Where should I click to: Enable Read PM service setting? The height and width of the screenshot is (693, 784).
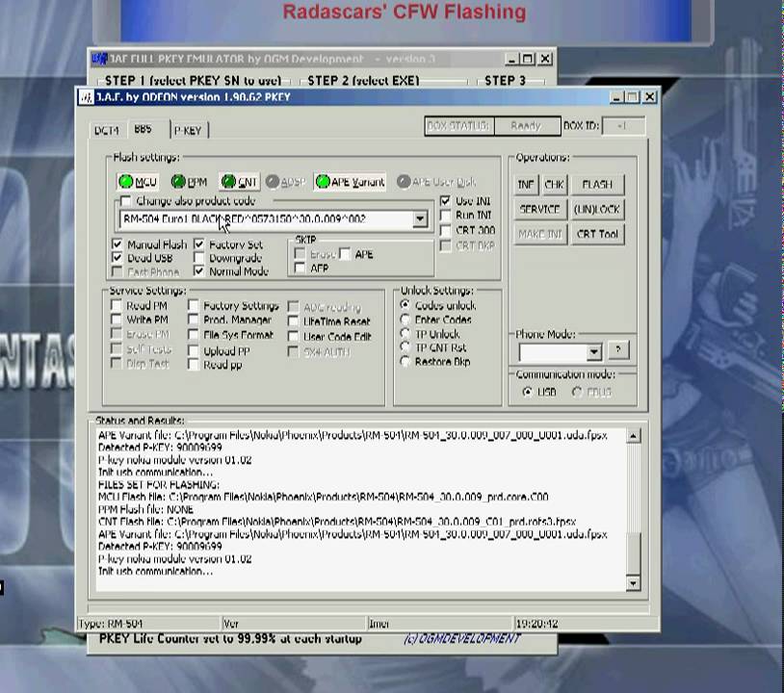point(117,305)
